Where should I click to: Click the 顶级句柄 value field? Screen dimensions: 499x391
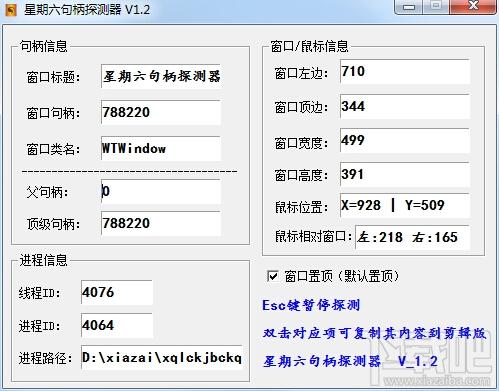click(161, 223)
